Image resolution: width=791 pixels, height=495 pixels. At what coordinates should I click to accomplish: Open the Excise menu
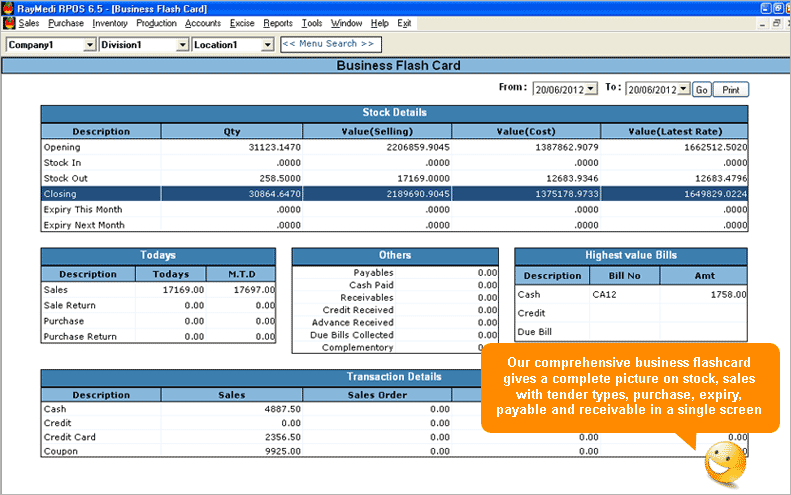(243, 22)
